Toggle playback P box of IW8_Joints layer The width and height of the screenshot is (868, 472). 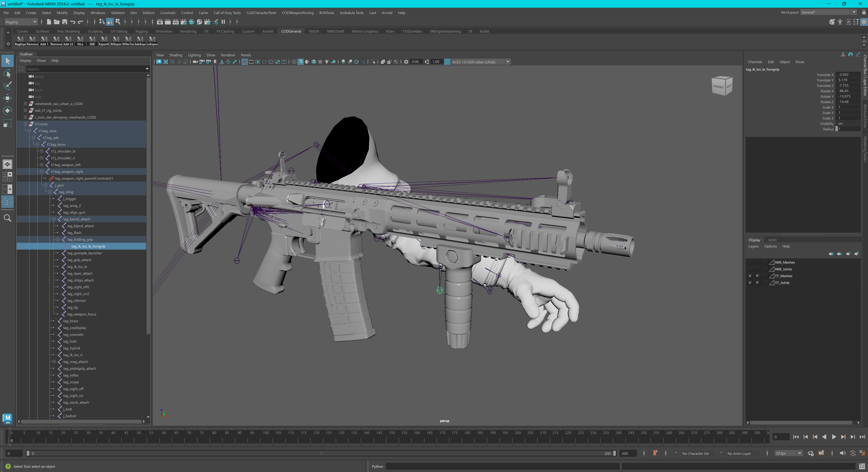(757, 269)
